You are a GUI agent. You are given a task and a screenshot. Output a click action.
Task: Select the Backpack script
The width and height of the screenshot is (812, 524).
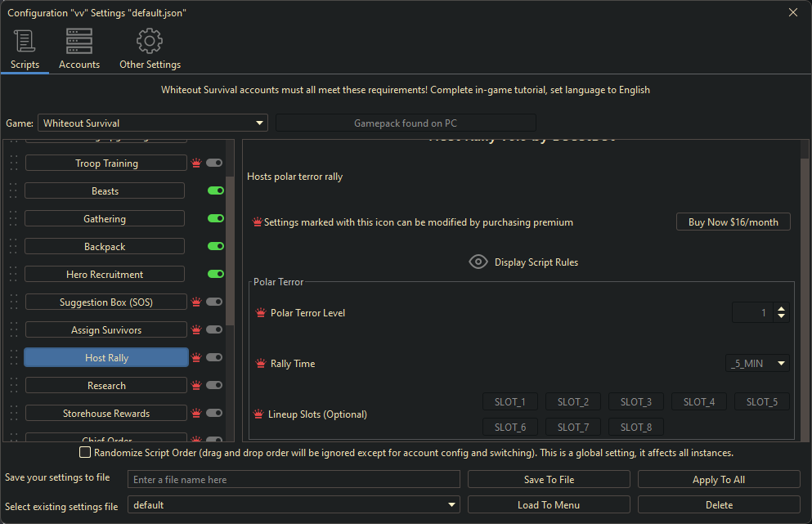pyautogui.click(x=105, y=246)
